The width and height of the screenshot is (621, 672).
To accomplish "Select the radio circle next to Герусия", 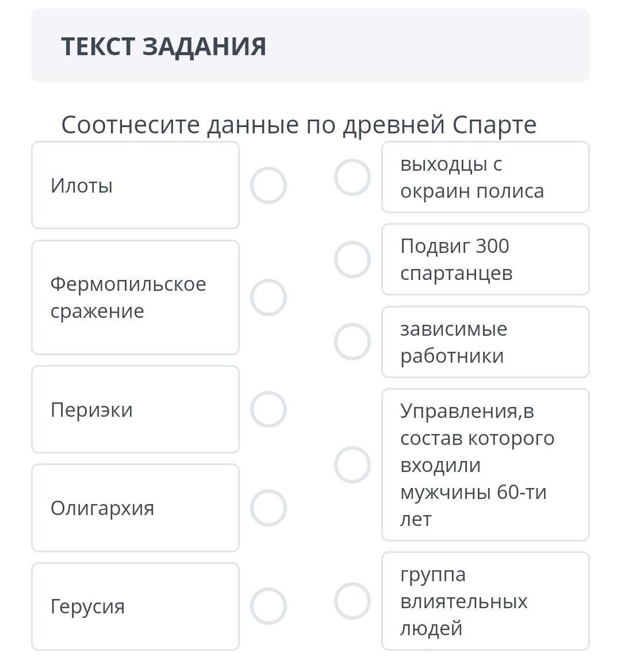I will point(269,606).
